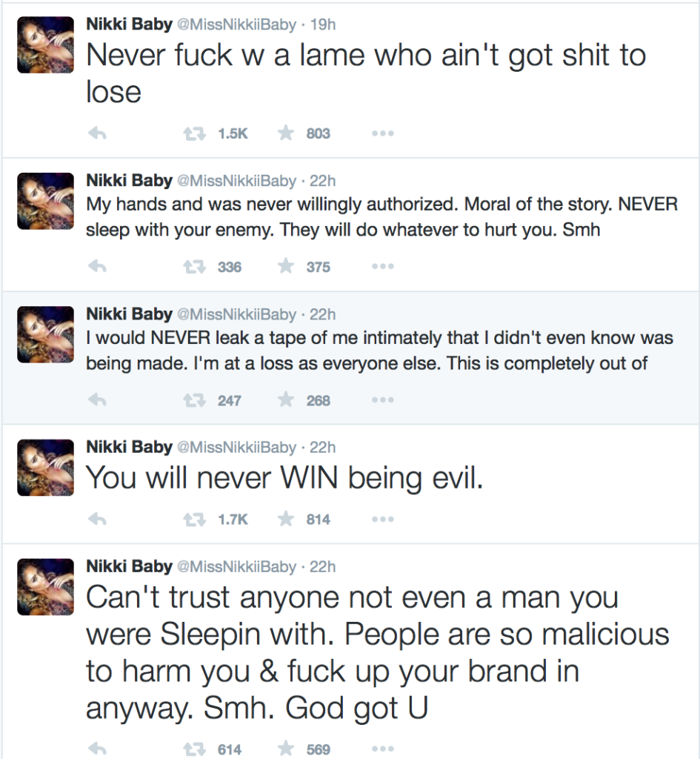Image resolution: width=700 pixels, height=759 pixels.
Task: Reply to the 'NEVER sleep with your enemy' tweet
Action: [x=98, y=268]
